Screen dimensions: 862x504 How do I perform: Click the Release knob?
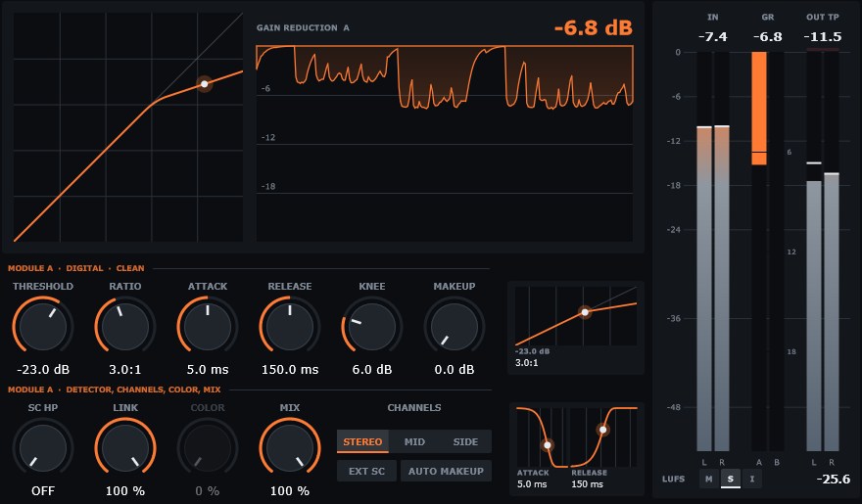(x=290, y=326)
